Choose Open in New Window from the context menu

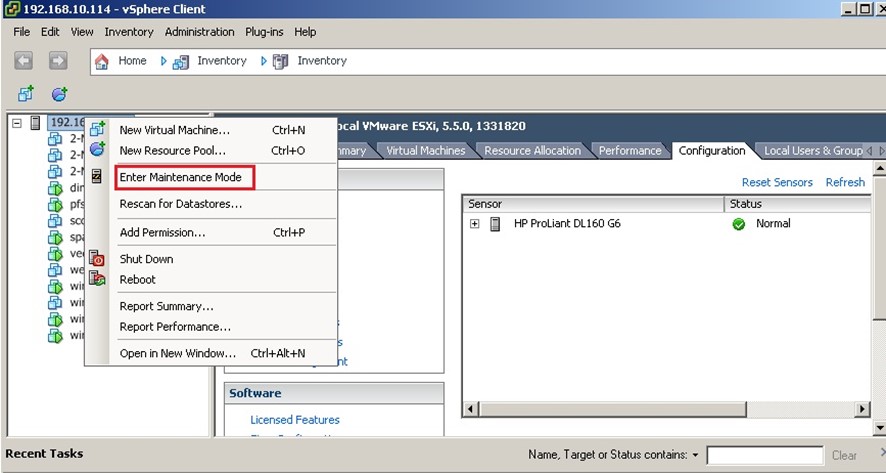pyautogui.click(x=211, y=354)
